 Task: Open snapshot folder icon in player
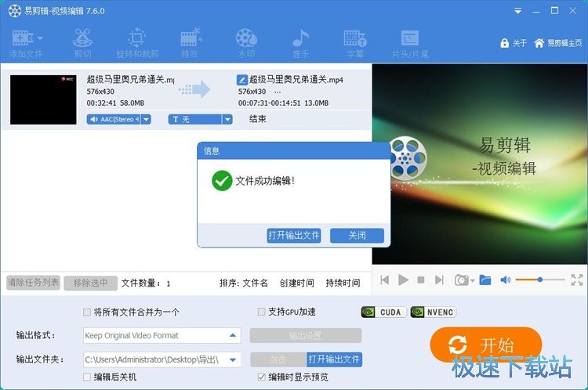point(485,280)
